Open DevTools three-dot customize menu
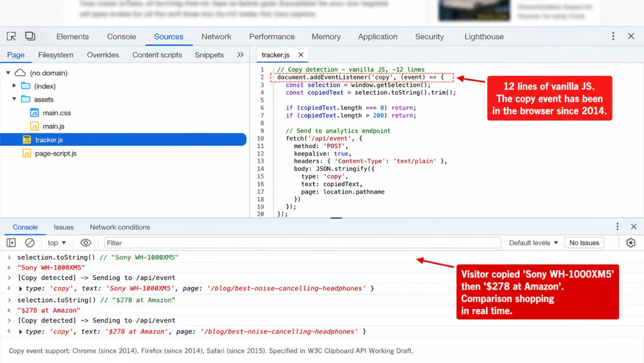The height and width of the screenshot is (363, 644). tap(613, 36)
